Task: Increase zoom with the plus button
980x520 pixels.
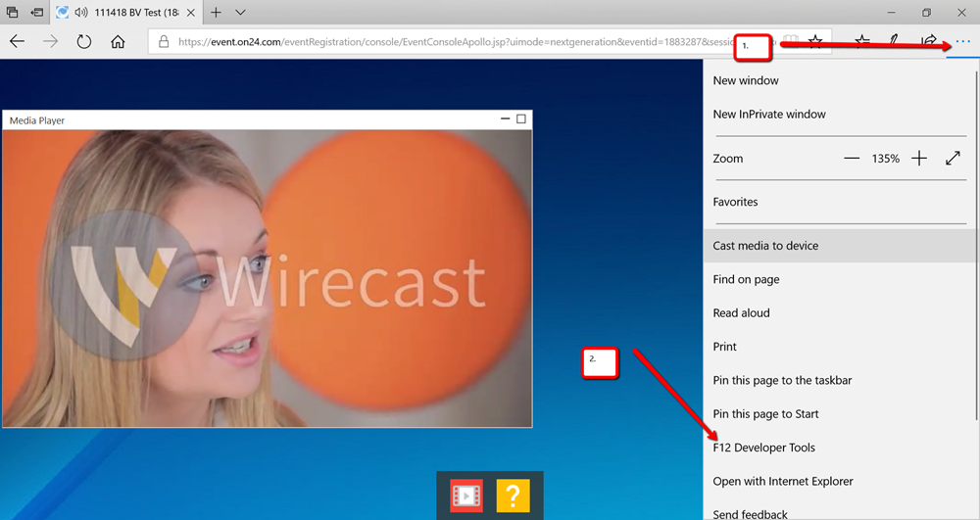Action: tap(919, 159)
